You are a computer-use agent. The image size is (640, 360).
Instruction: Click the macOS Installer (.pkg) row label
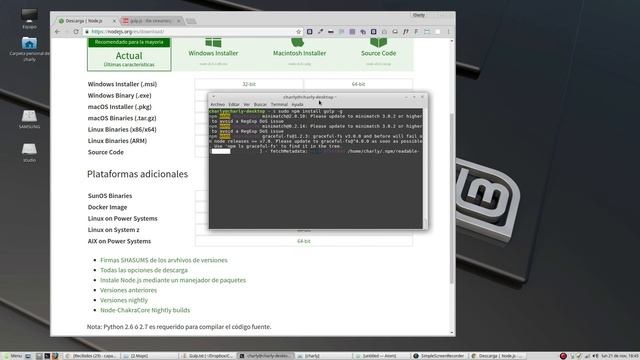[x=120, y=107]
